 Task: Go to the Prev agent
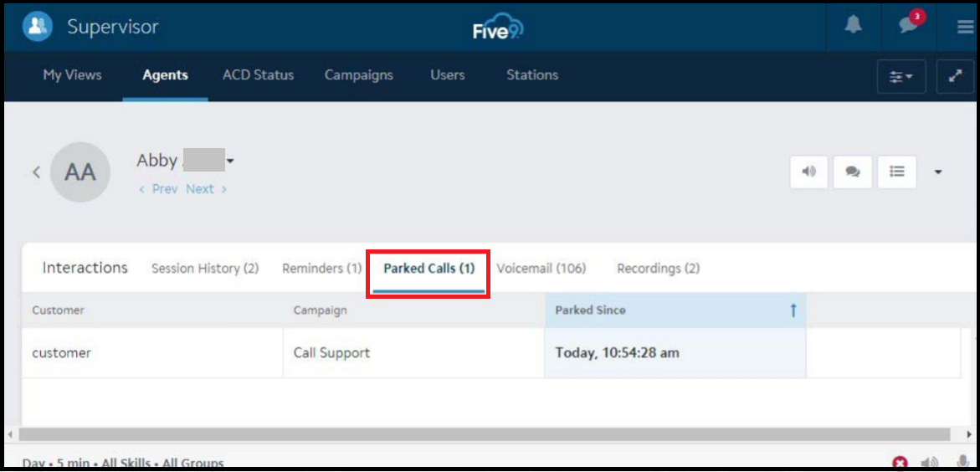coord(159,189)
